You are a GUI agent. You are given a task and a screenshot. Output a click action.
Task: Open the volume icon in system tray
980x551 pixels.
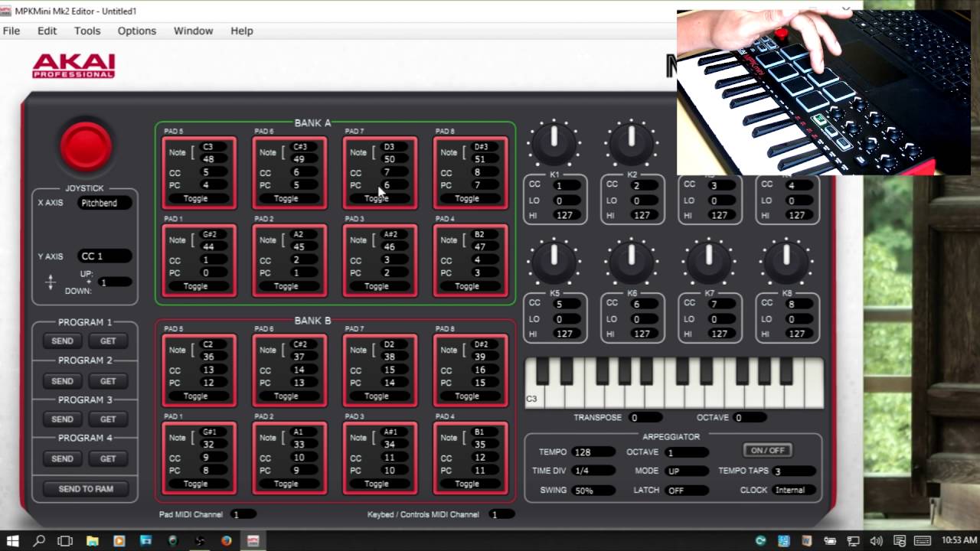pyautogui.click(x=877, y=540)
